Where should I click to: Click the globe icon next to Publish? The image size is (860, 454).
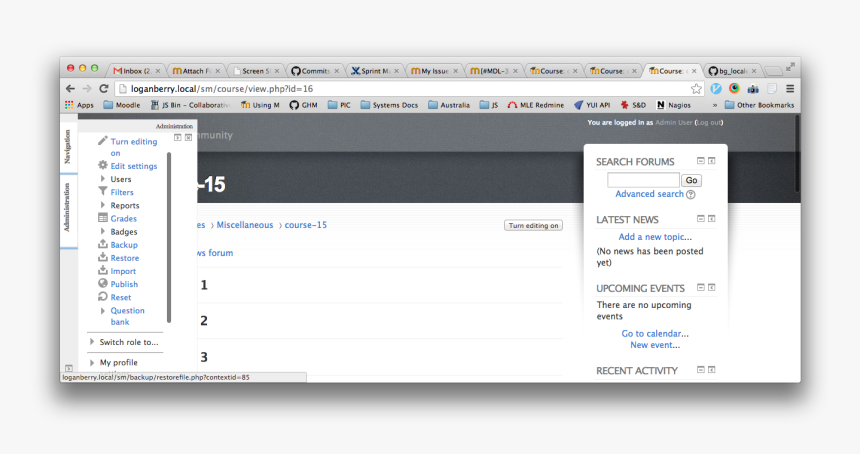(x=103, y=283)
